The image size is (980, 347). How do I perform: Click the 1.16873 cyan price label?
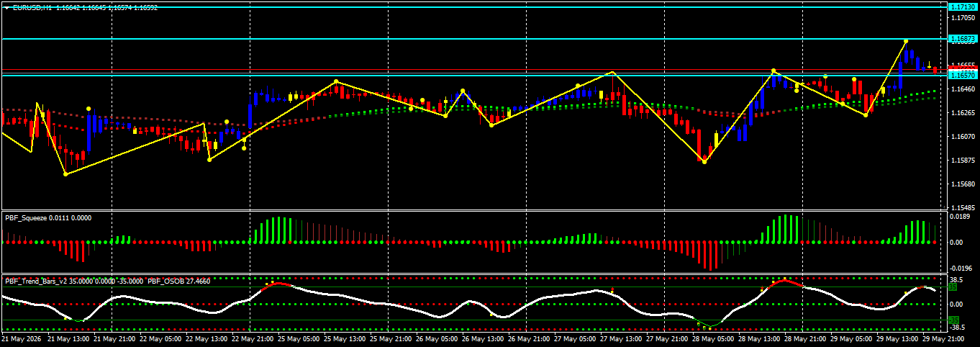click(962, 38)
